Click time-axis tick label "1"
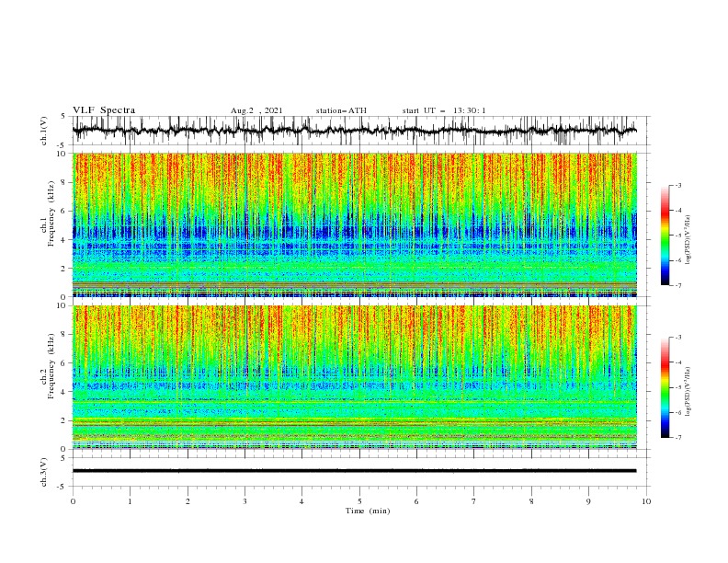728x563 pixels. pos(130,501)
